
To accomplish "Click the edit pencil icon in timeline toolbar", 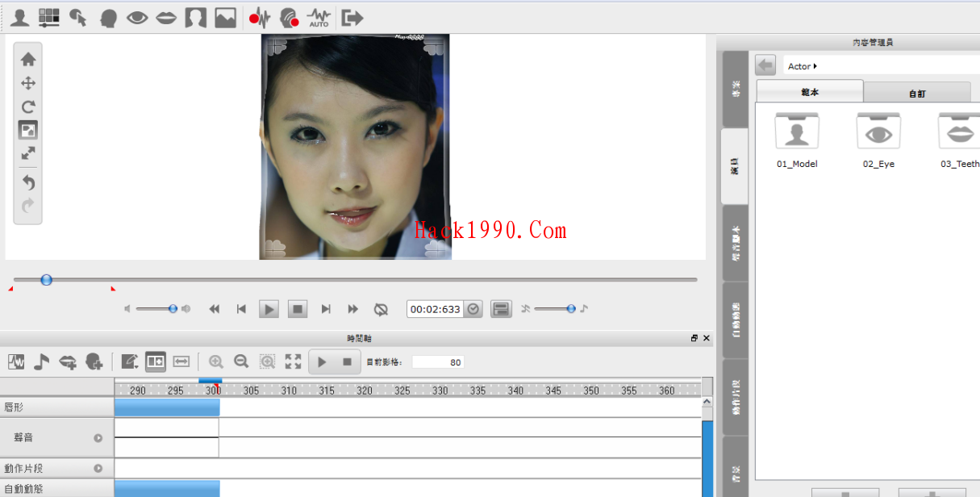I will pos(130,362).
